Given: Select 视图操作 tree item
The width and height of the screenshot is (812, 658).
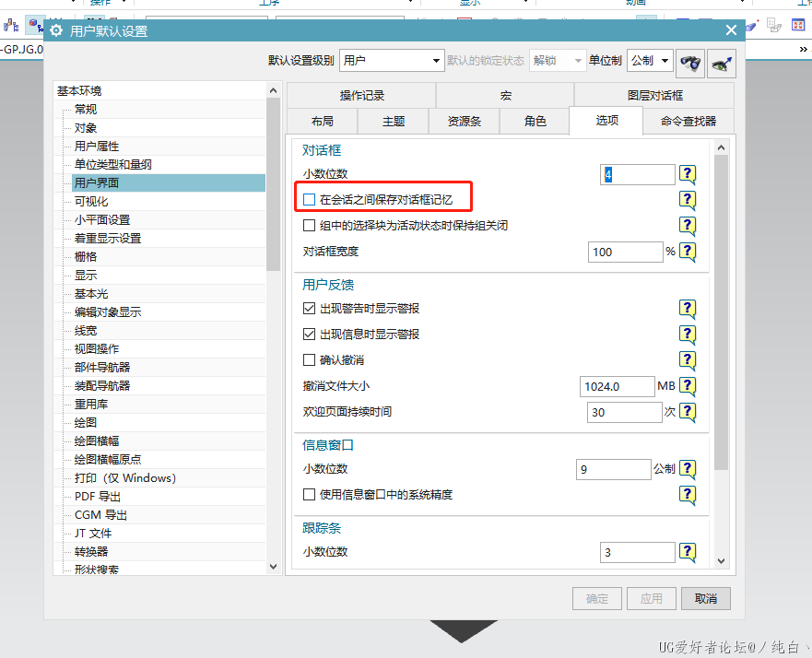Looking at the screenshot, I should coord(97,349).
